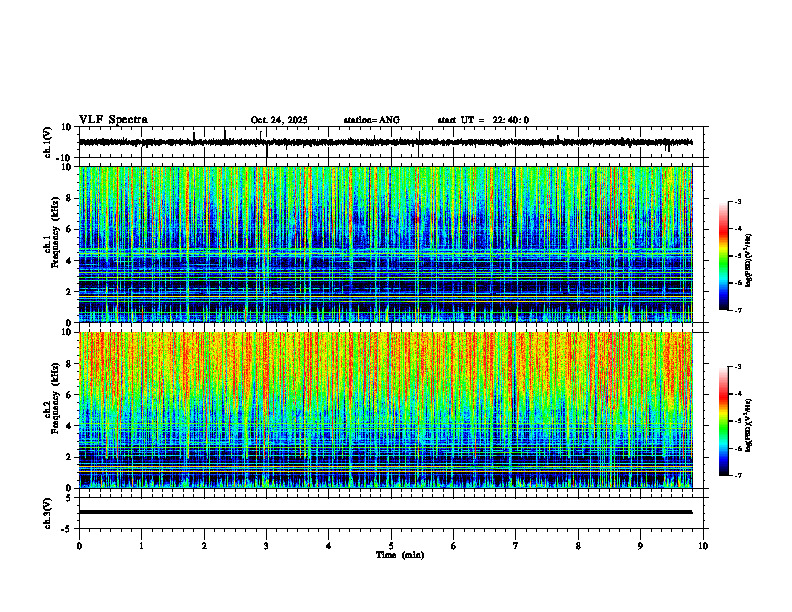This screenshot has height=612, width=792.
Task: Click the "Time (min)" x-axis label
Action: pyautogui.click(x=400, y=555)
